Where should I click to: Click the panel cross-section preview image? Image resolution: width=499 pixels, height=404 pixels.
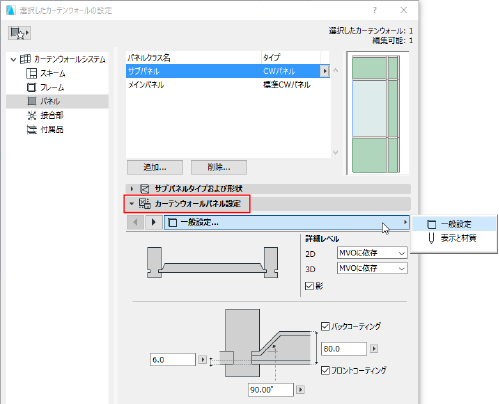click(212, 262)
